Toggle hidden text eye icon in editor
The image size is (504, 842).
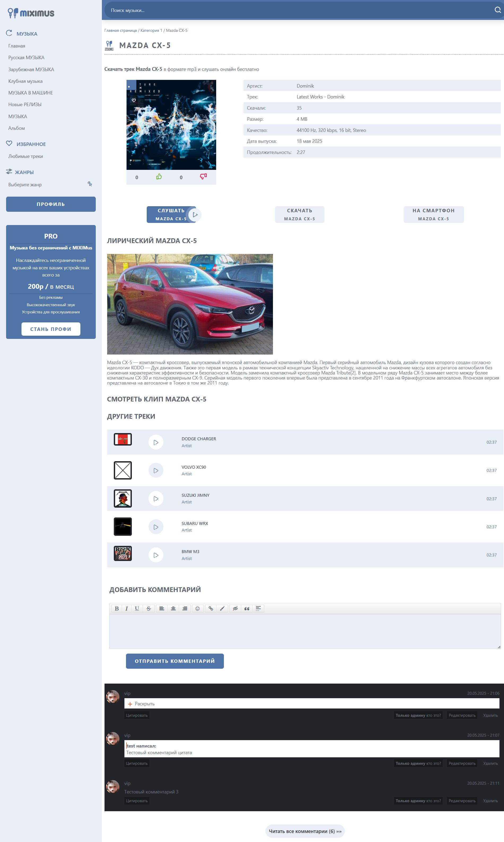(235, 608)
